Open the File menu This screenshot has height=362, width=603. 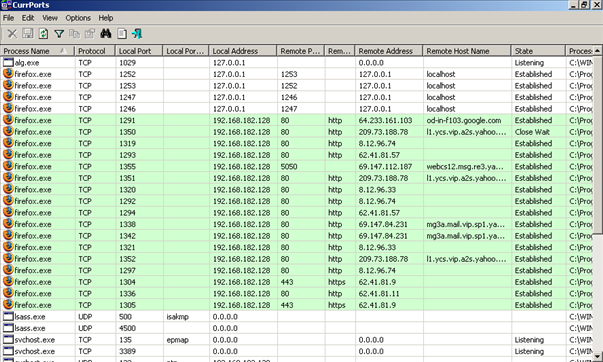(8, 18)
